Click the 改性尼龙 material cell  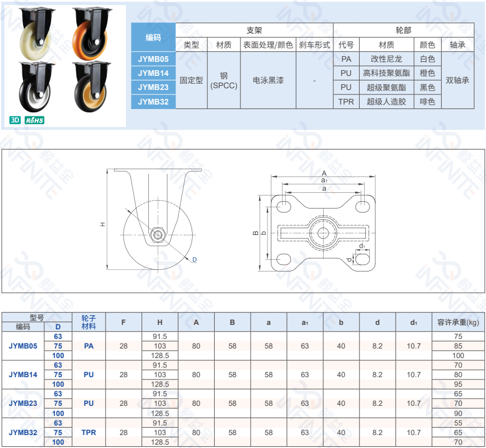[x=387, y=59]
